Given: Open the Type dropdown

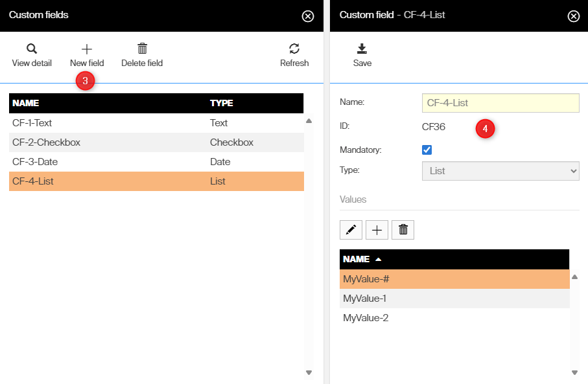Looking at the screenshot, I should pos(500,171).
